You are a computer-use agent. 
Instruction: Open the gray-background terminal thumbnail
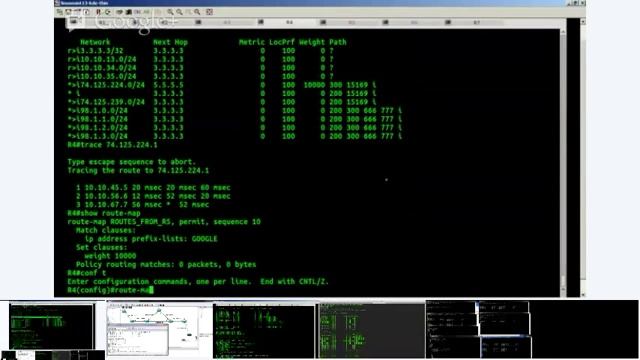coord(371,331)
